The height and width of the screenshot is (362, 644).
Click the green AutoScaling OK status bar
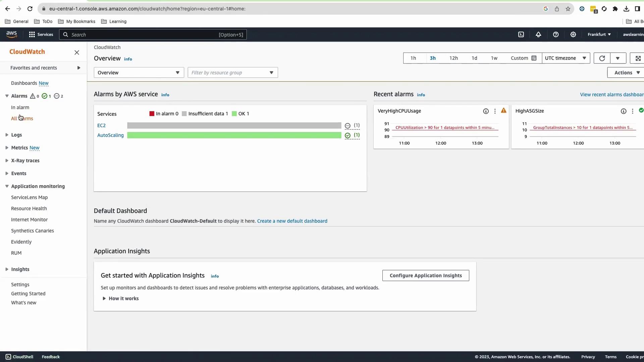(234, 135)
